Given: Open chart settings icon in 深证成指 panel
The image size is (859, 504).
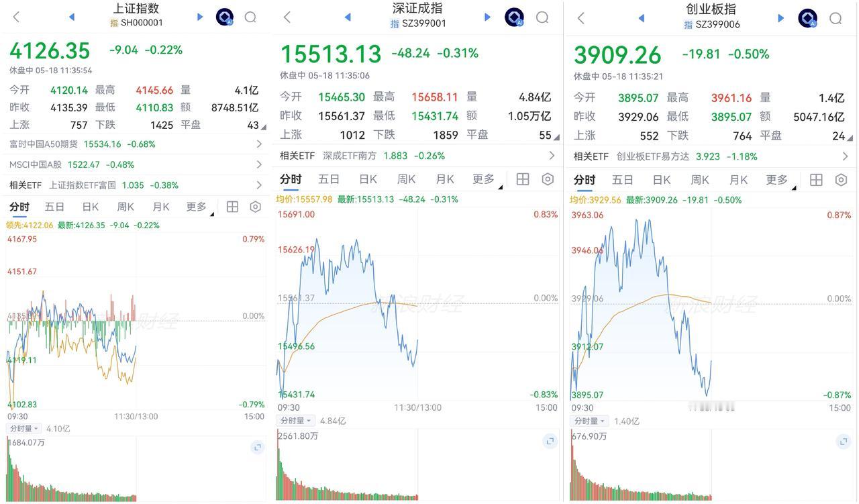Looking at the screenshot, I should [548, 179].
